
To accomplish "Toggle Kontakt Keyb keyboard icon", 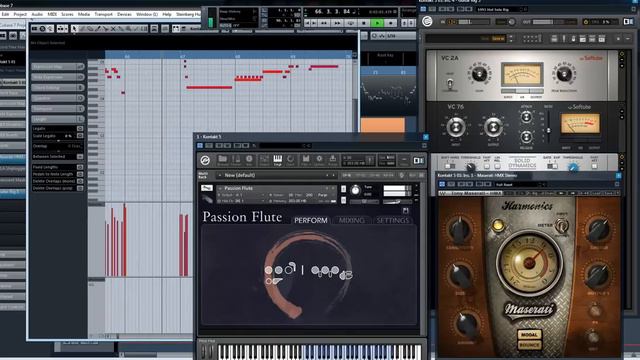I will pyautogui.click(x=278, y=160).
